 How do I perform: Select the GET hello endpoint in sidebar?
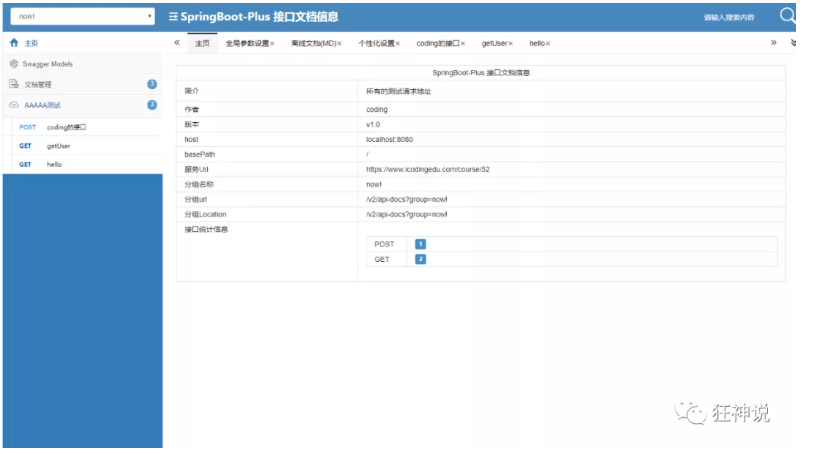tap(54, 164)
